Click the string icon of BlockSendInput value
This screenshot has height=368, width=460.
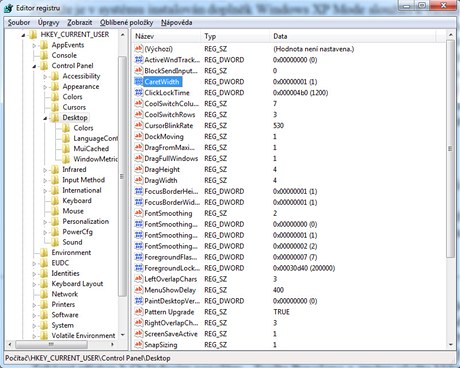pyautogui.click(x=139, y=71)
